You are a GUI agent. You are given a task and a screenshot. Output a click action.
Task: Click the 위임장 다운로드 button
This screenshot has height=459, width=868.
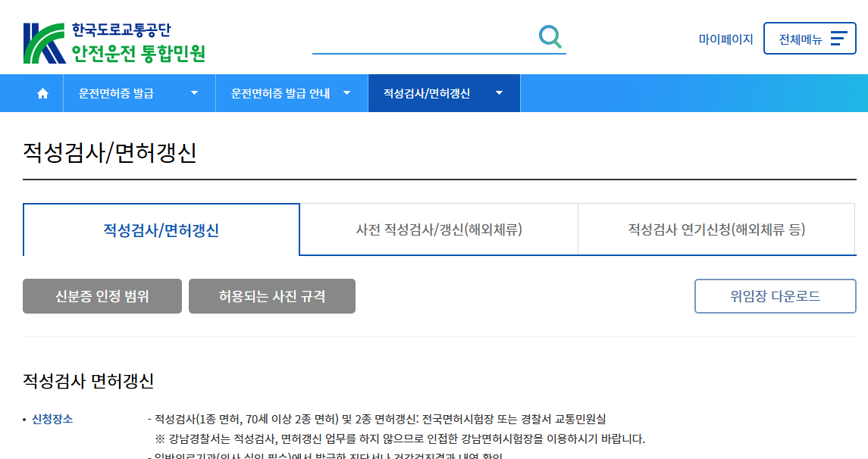(775, 296)
